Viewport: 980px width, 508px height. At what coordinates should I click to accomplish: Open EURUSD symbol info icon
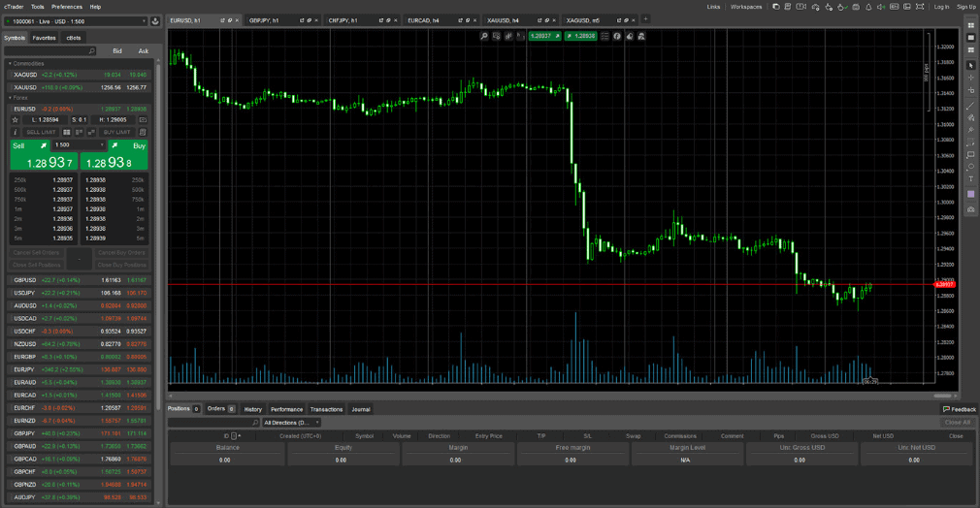(16, 132)
